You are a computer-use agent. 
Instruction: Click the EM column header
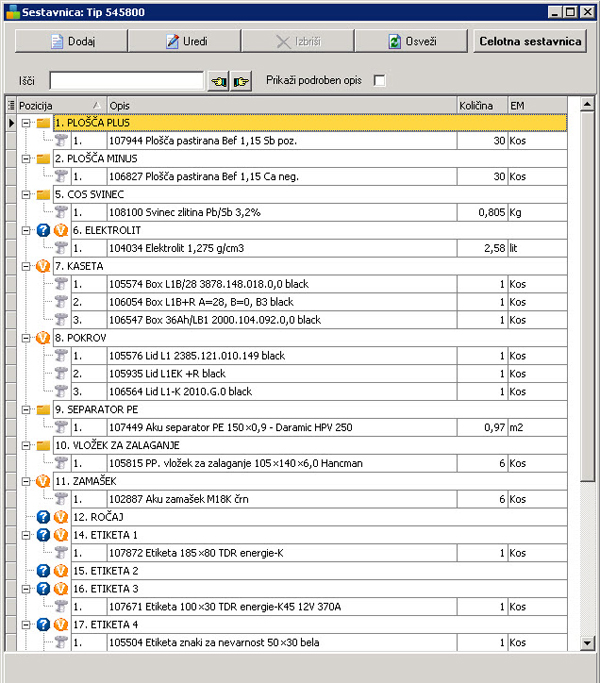(x=538, y=105)
